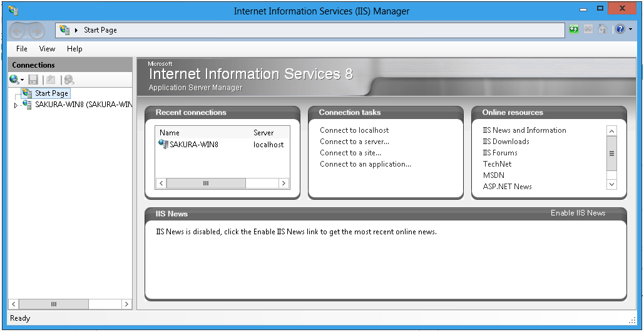
Task: Click the Home icon in top toolbar
Action: [x=602, y=29]
